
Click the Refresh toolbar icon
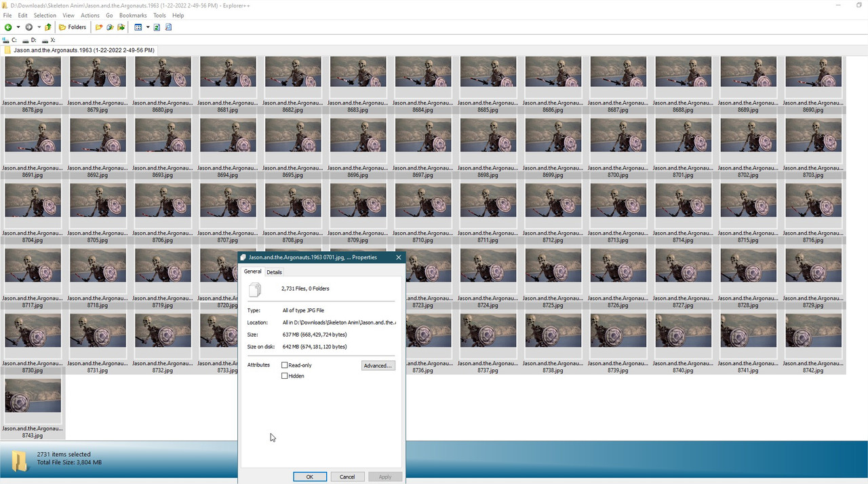coord(157,27)
